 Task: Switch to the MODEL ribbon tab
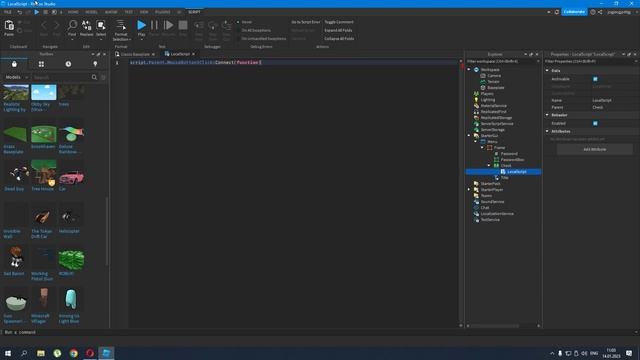(91, 12)
